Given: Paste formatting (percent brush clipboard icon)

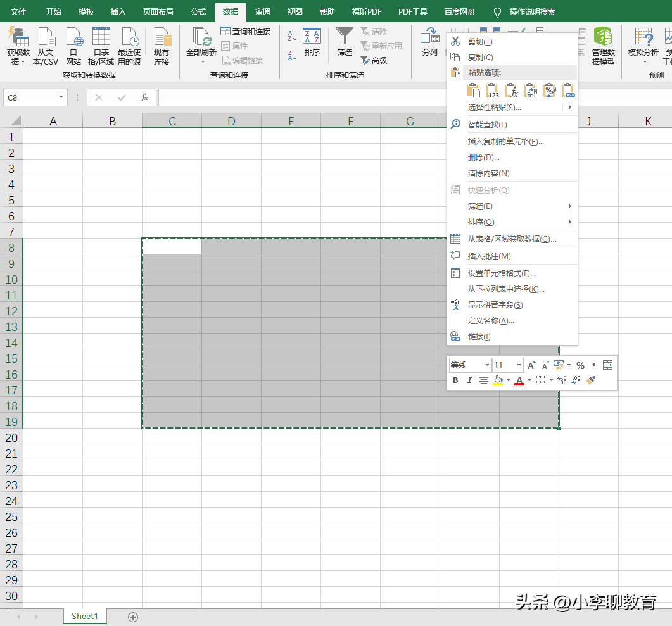Looking at the screenshot, I should click(549, 91).
